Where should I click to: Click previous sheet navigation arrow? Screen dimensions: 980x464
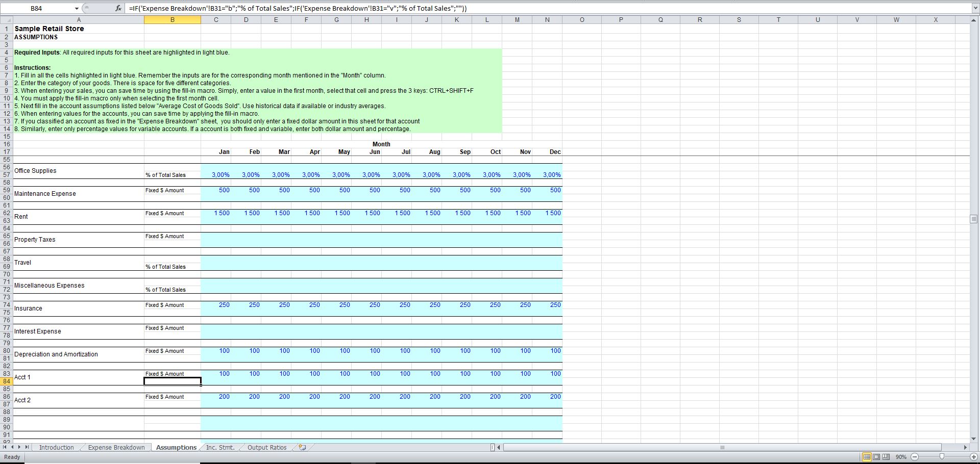(x=14, y=447)
